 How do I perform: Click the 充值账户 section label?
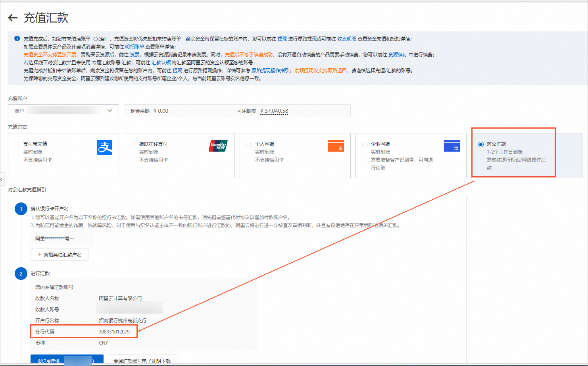pyautogui.click(x=17, y=98)
